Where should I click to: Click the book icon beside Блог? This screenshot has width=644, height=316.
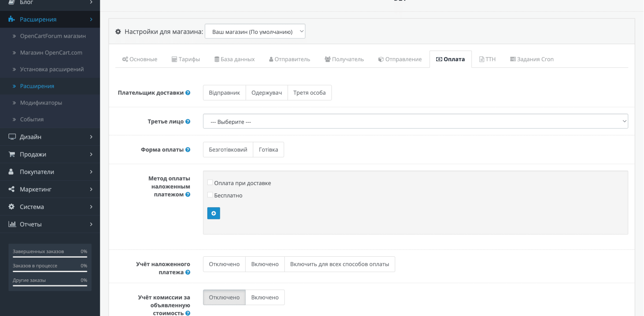[x=12, y=2]
